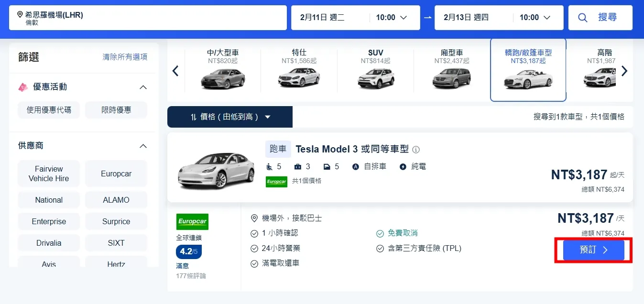Viewport: 644px width, 304px height.
Task: Select the 轎跑/敞篷車型 category tab
Action: pyautogui.click(x=528, y=70)
